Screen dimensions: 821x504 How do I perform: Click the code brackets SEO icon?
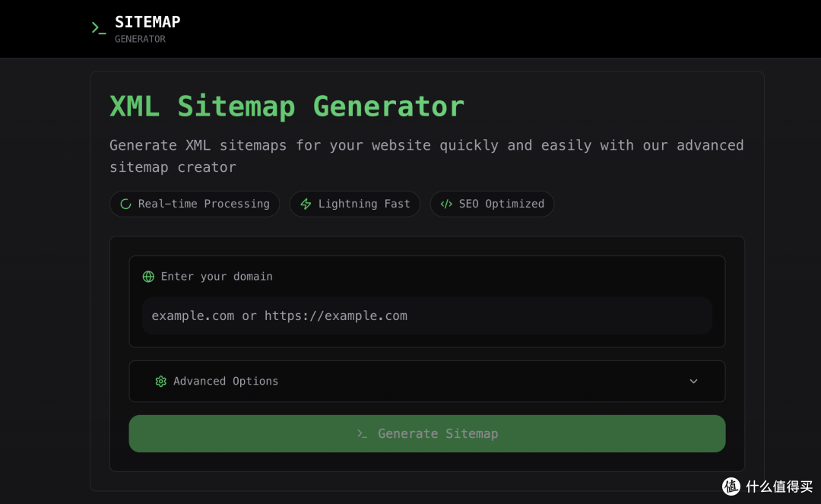[x=446, y=204]
